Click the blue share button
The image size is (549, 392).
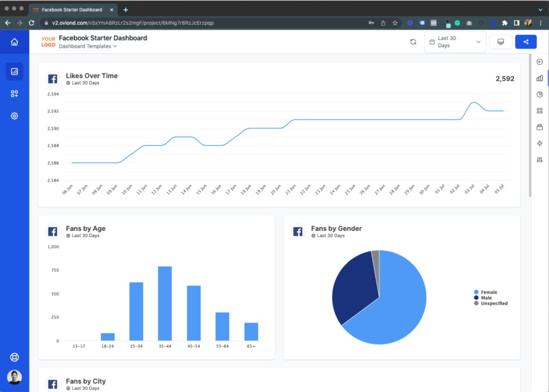coord(526,42)
